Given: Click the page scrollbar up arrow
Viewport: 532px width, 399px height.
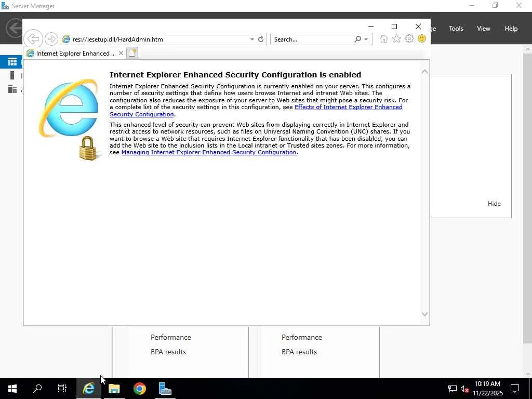Looking at the screenshot, I should pos(424,72).
